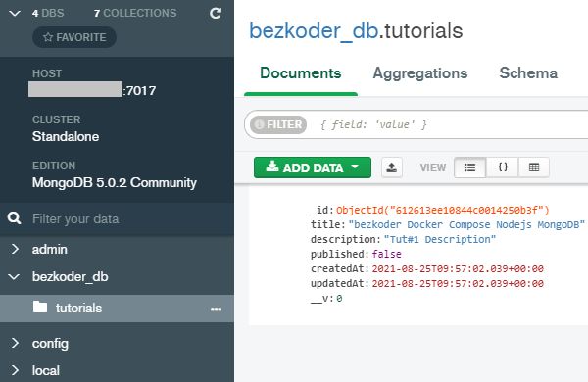The height and width of the screenshot is (382, 588).
Task: Click the cluster value Standalone
Action: pyautogui.click(x=66, y=136)
